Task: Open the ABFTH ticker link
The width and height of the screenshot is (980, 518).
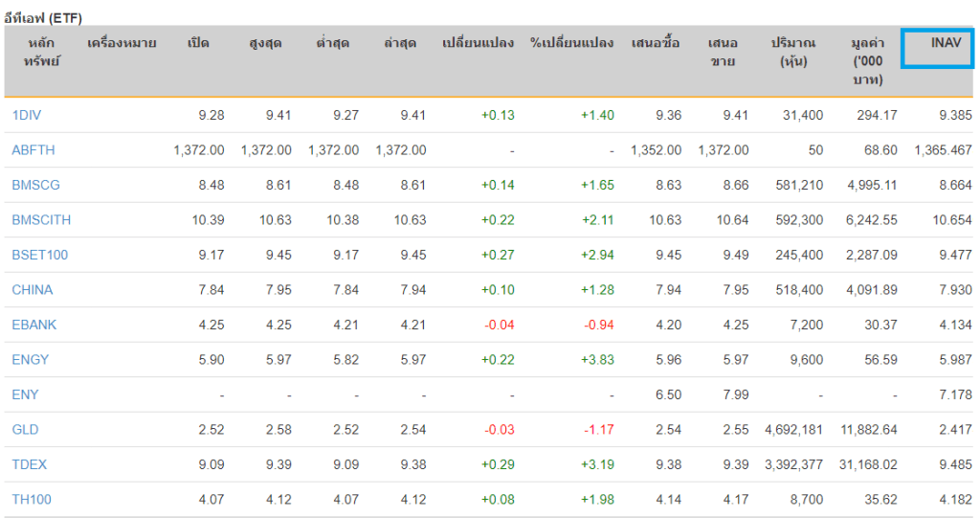Action: click(x=33, y=150)
